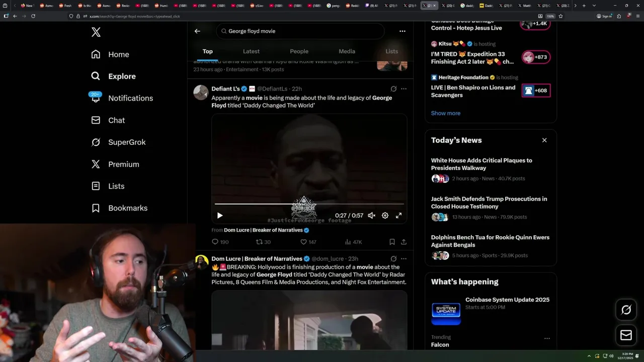Click the shield tracking protection icon
The height and width of the screenshot is (362, 644).
click(x=71, y=16)
